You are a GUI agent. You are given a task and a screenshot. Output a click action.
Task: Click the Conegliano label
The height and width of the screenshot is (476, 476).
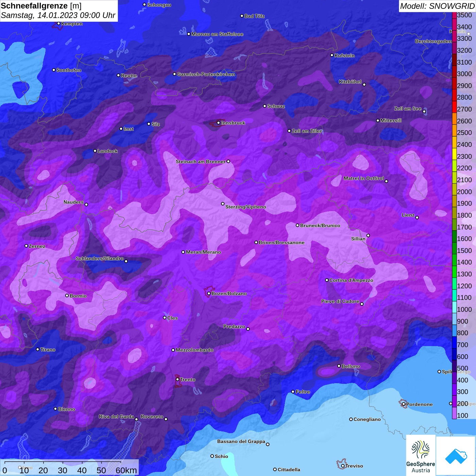pyautogui.click(x=367, y=419)
